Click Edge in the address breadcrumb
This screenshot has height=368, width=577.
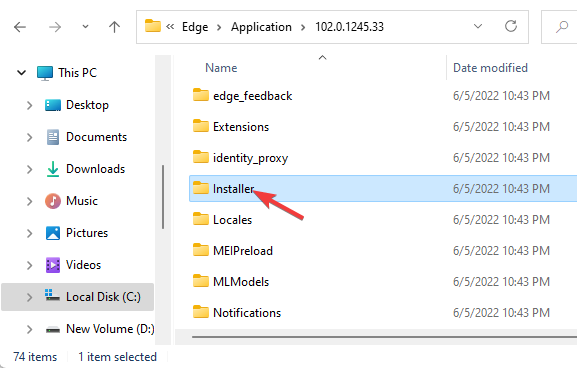tap(195, 27)
